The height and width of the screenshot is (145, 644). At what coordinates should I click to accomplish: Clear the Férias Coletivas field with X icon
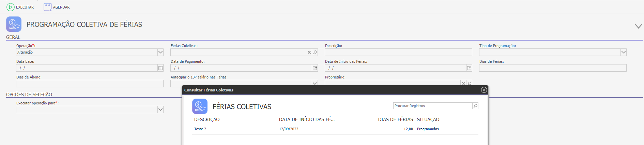309,52
